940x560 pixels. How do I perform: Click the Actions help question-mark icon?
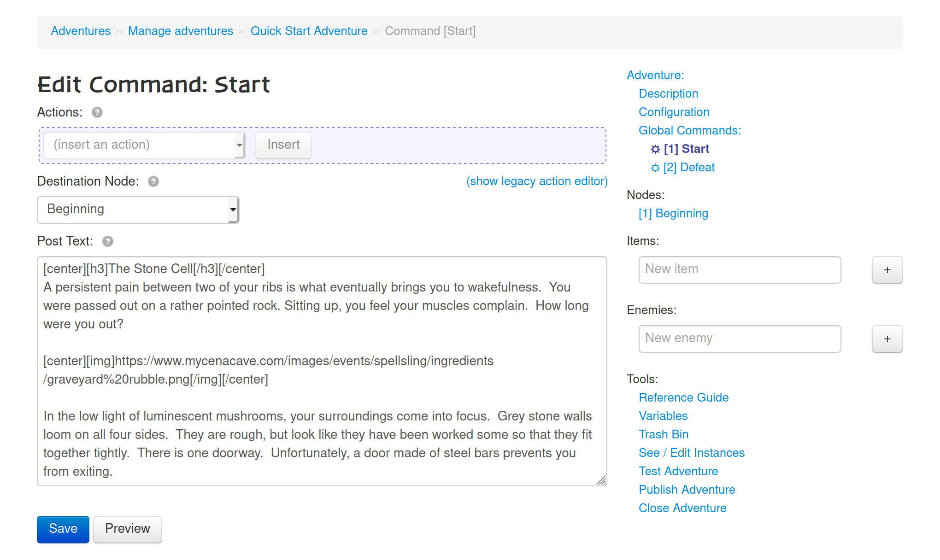pyautogui.click(x=97, y=112)
